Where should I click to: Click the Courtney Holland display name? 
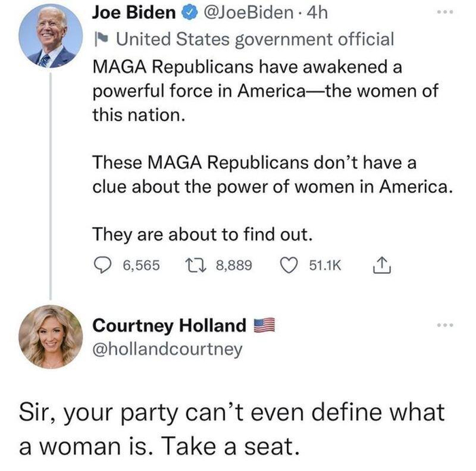pos(169,326)
